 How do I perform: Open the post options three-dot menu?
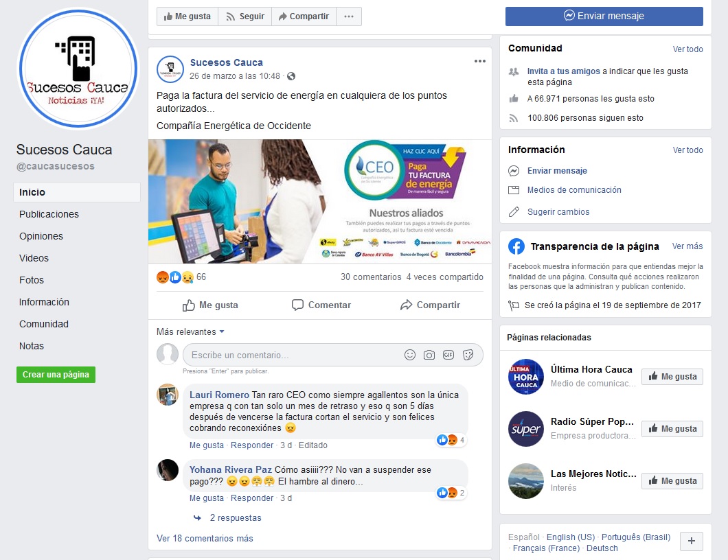pyautogui.click(x=479, y=61)
